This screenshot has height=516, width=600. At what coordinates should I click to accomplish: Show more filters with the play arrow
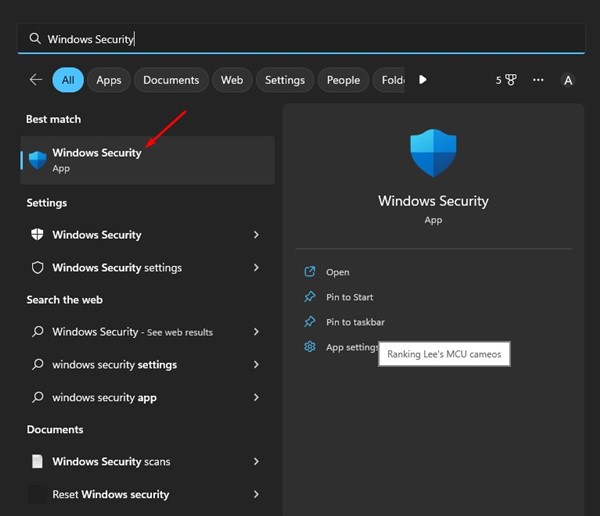click(422, 80)
